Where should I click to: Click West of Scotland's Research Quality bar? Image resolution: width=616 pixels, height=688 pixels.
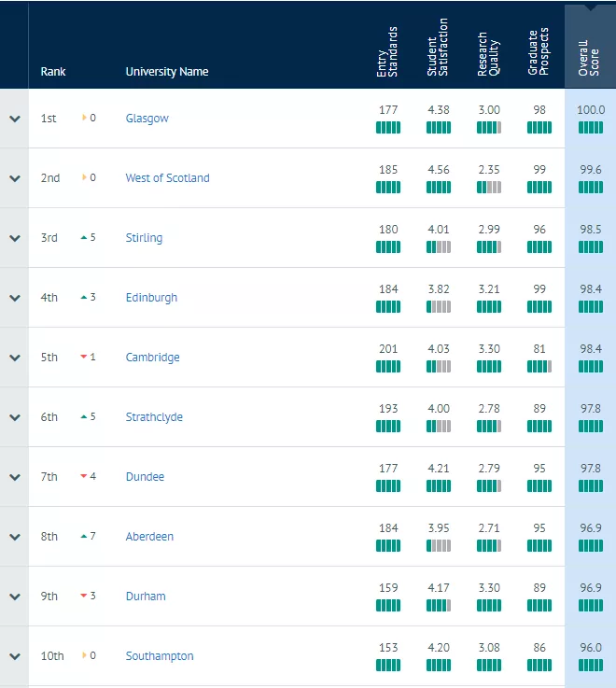coord(489,188)
